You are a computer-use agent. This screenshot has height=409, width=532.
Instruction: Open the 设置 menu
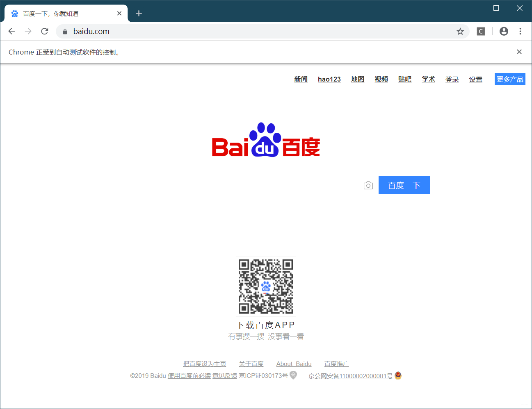click(475, 79)
